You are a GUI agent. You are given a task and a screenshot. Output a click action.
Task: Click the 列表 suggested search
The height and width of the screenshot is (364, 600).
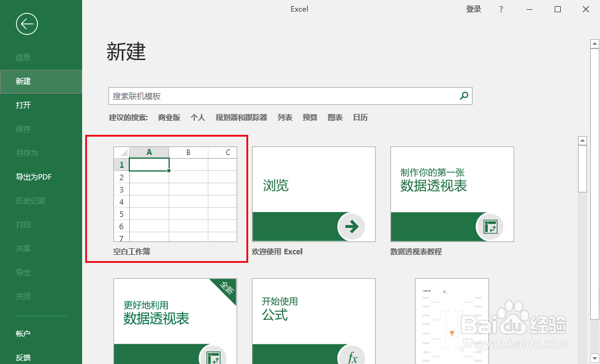285,118
